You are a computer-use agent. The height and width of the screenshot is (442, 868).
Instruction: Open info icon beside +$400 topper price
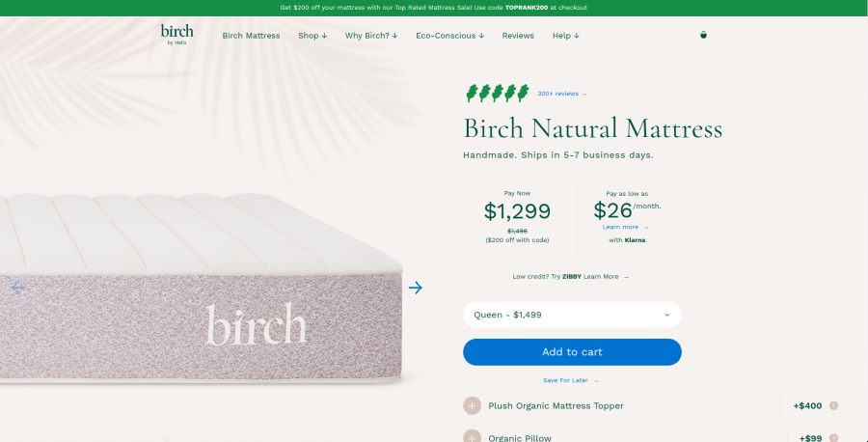833,405
